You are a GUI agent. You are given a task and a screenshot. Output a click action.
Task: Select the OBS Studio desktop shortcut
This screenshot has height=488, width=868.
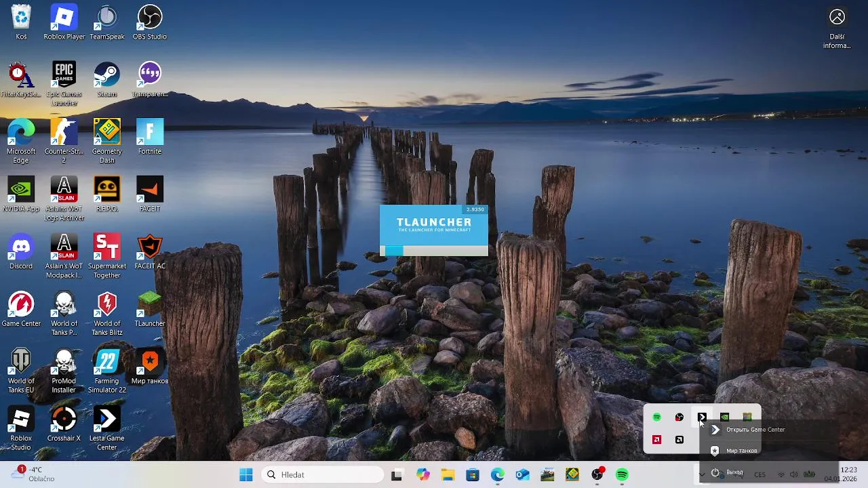tap(150, 22)
